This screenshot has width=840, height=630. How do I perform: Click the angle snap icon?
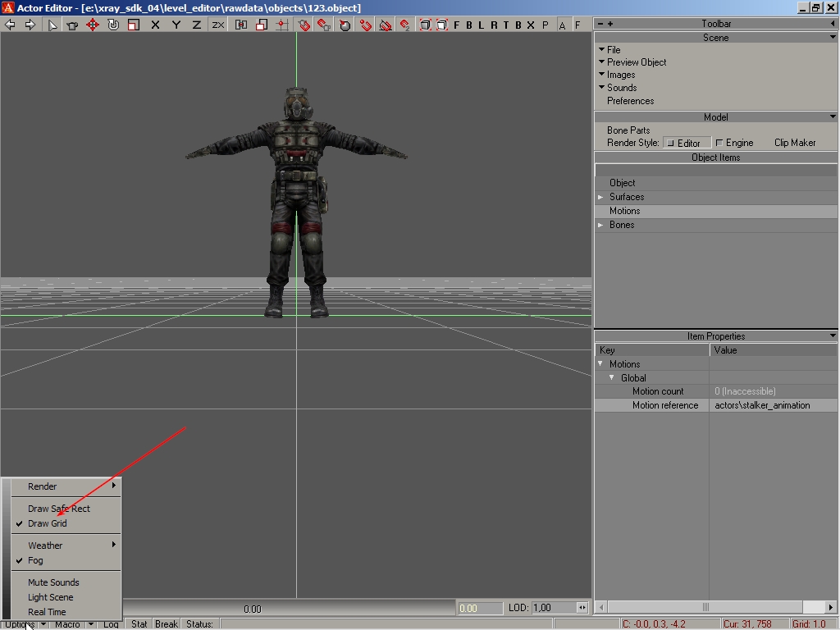click(x=386, y=25)
